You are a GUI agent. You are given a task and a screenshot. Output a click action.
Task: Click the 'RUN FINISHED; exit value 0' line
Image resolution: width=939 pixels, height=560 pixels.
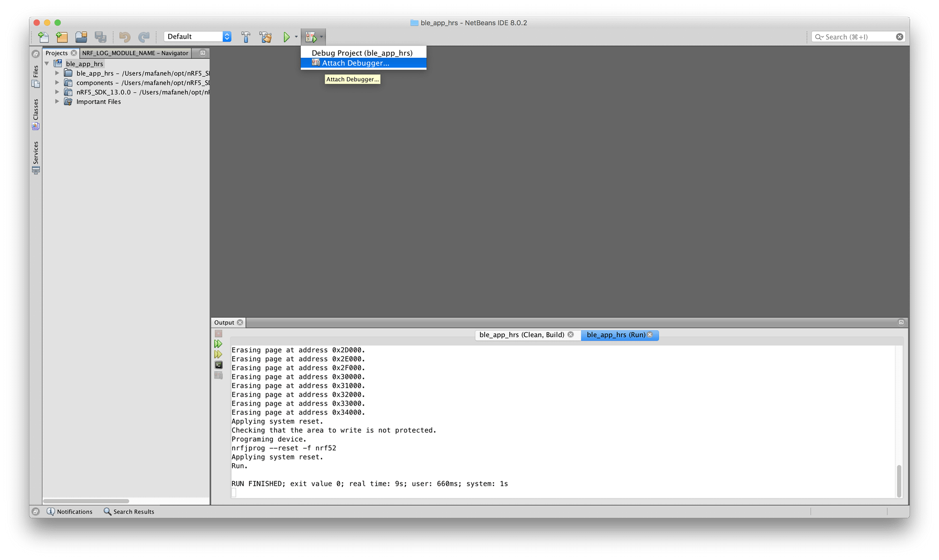tap(370, 484)
